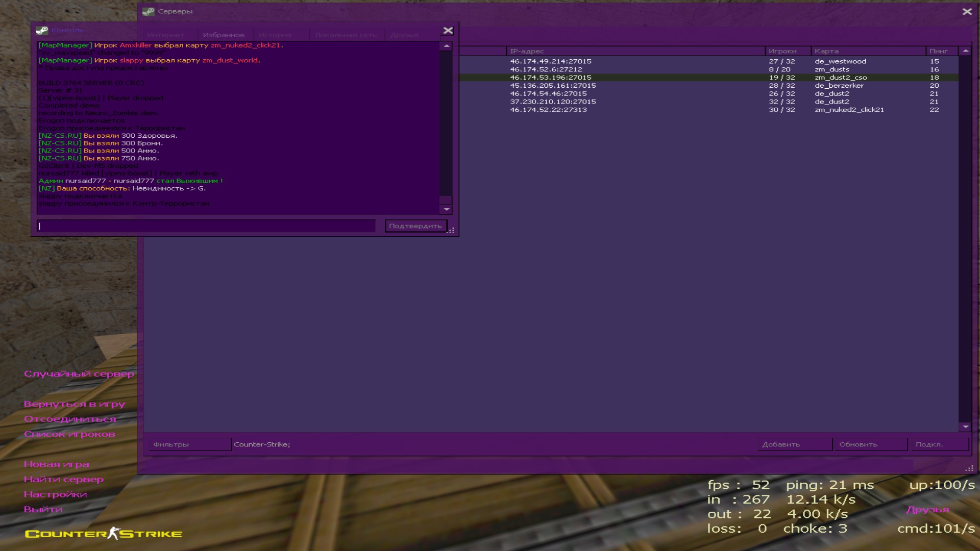This screenshot has width=980, height=551.
Task: Switch to the Избранное tab
Action: [224, 35]
